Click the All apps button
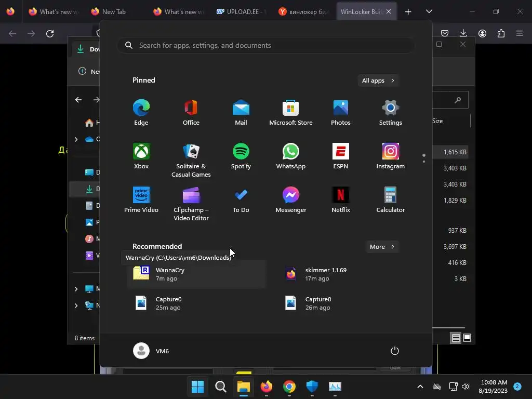This screenshot has width=532, height=399. point(378,81)
